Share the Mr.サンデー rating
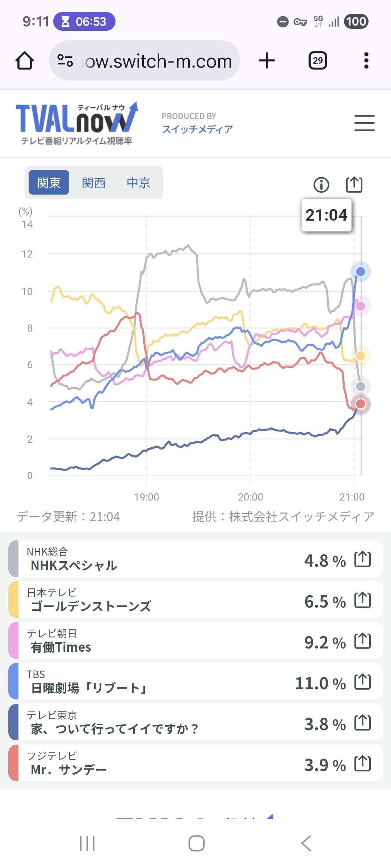The width and height of the screenshot is (391, 868). pos(362,764)
